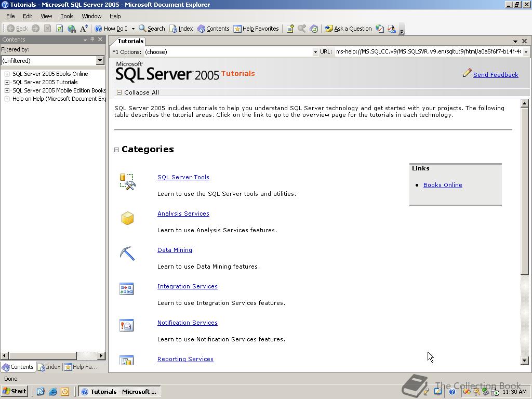Image resolution: width=532 pixels, height=399 pixels.
Task: Open the How Do I help page
Action: click(111, 29)
